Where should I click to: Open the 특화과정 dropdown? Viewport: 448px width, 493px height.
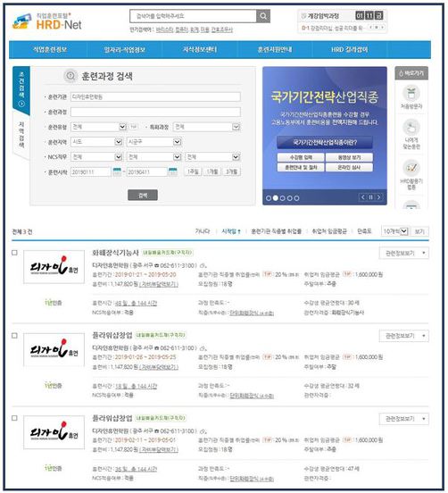click(x=207, y=127)
